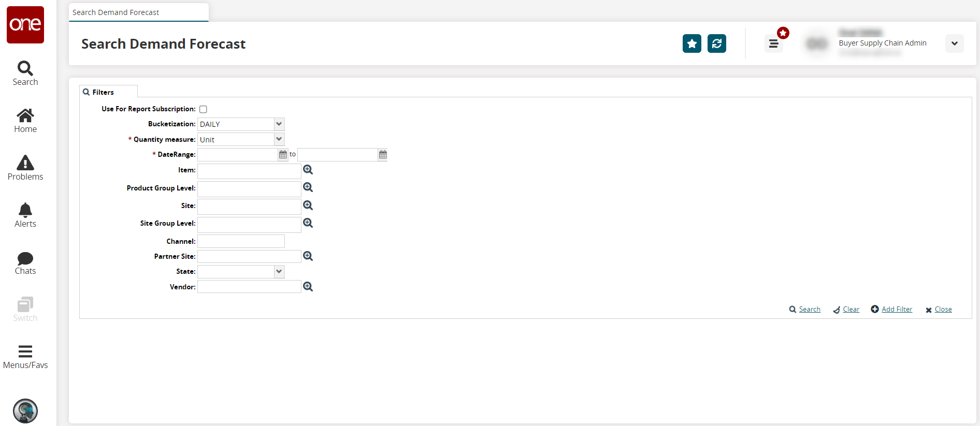Open the Site Group Level lookup
The height and width of the screenshot is (426, 980).
(x=308, y=223)
